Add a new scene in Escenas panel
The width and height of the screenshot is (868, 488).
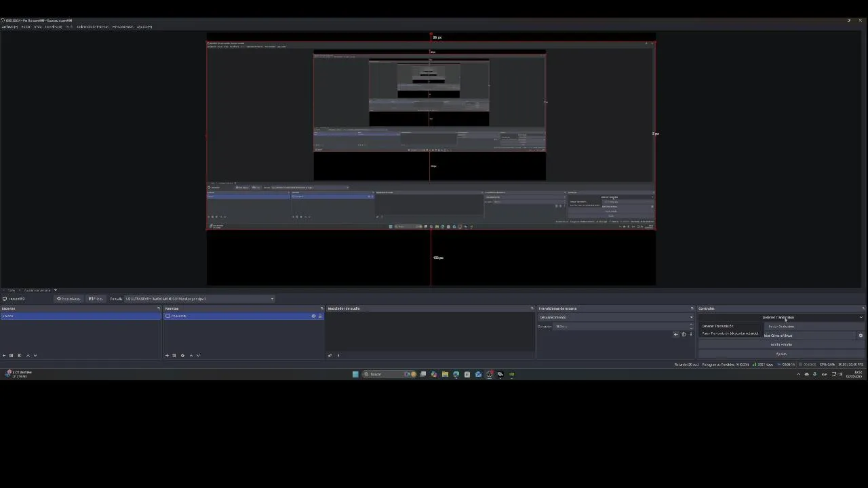point(4,355)
